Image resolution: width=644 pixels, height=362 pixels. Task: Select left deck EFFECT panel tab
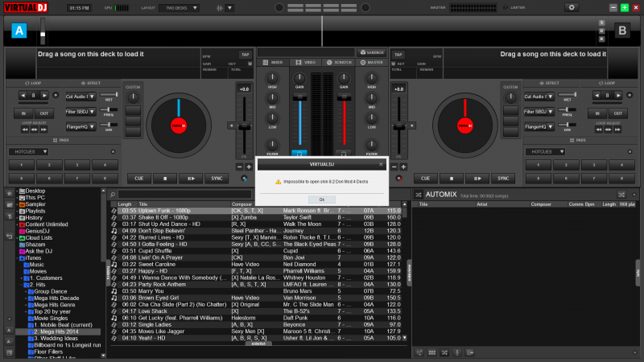[x=92, y=83]
